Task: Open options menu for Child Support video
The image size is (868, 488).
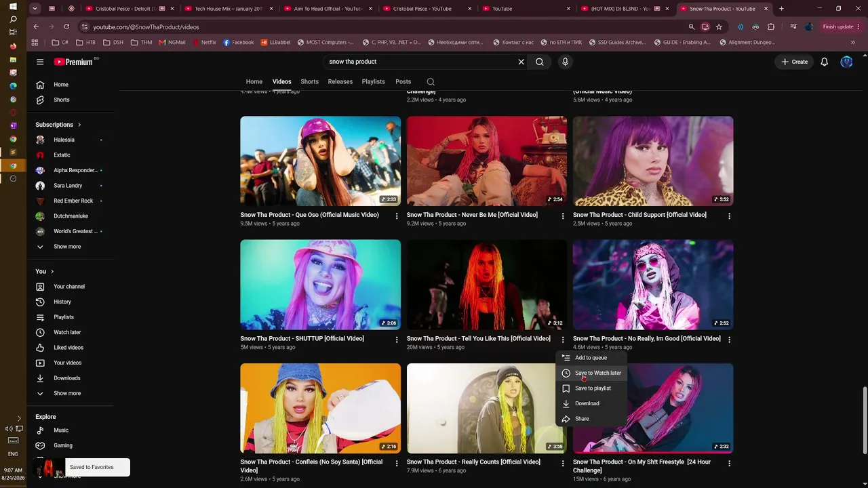Action: pyautogui.click(x=729, y=216)
